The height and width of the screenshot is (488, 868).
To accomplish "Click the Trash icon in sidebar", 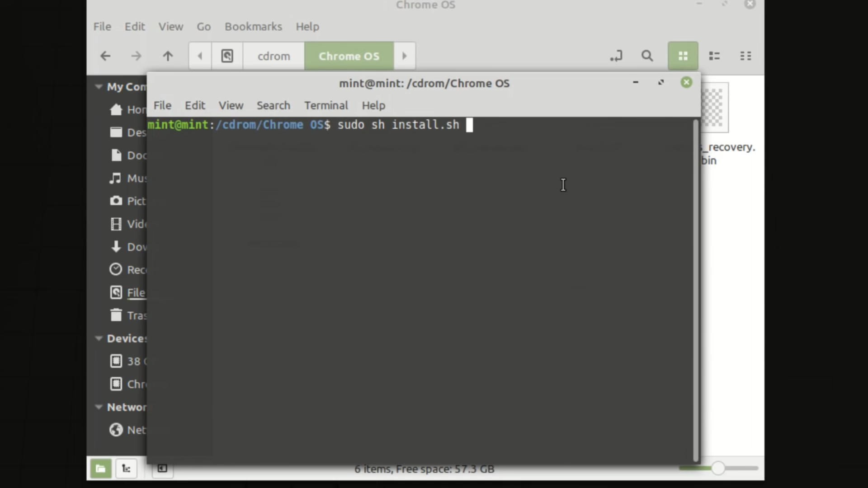I will [x=116, y=315].
